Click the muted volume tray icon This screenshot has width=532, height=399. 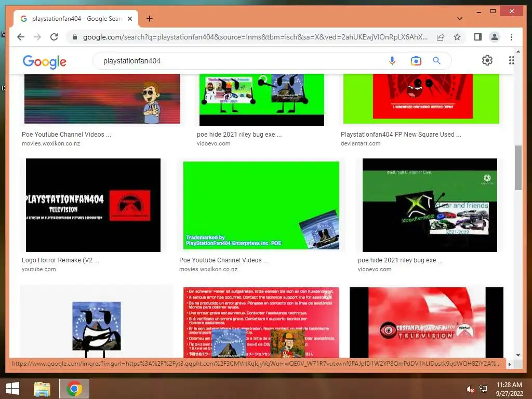pos(470,389)
